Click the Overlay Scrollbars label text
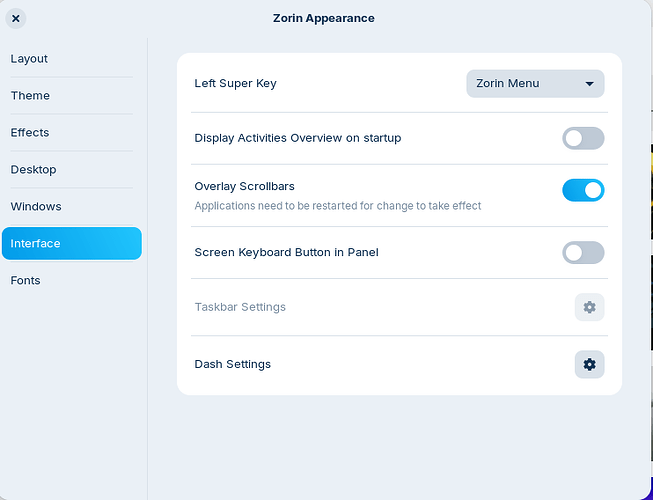Screen dimensions: 653x500 tap(244, 186)
